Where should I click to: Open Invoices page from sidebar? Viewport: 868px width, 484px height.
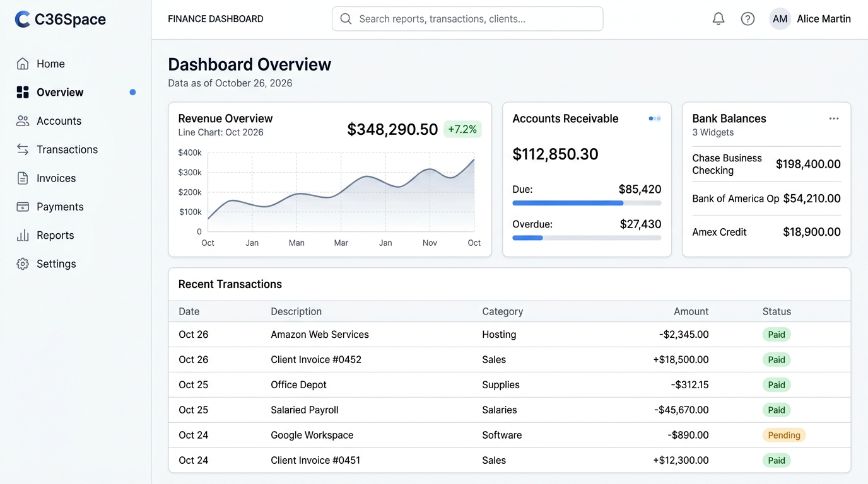tap(56, 178)
